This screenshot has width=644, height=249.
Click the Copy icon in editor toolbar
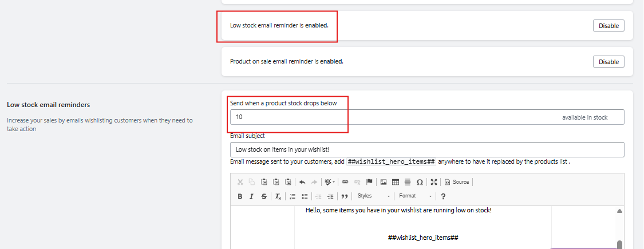pos(252,182)
